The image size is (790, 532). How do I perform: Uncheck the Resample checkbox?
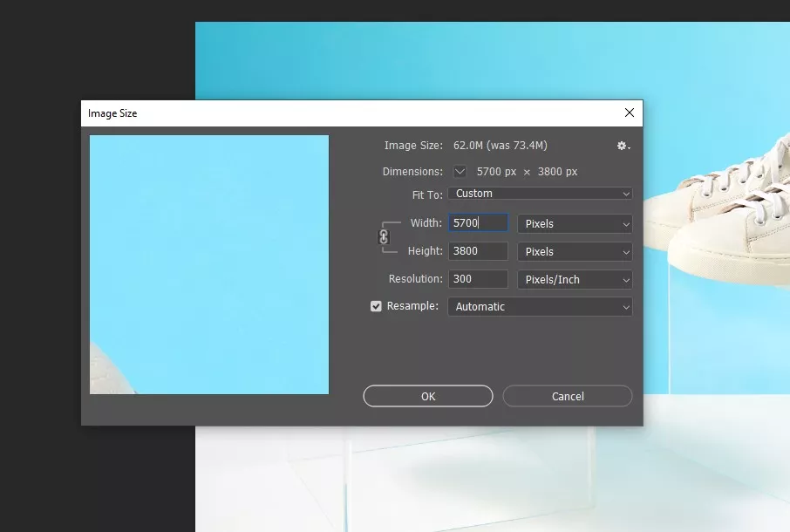tap(377, 306)
